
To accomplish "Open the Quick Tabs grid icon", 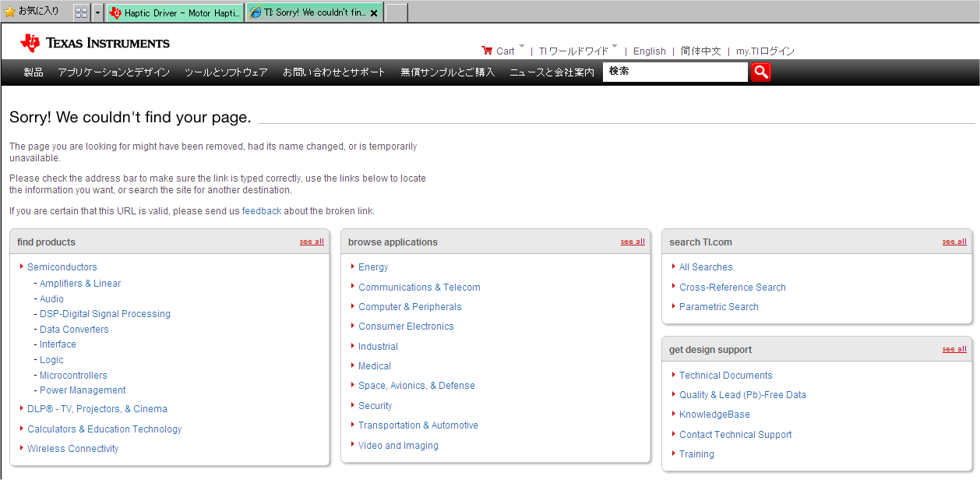I will 81,12.
